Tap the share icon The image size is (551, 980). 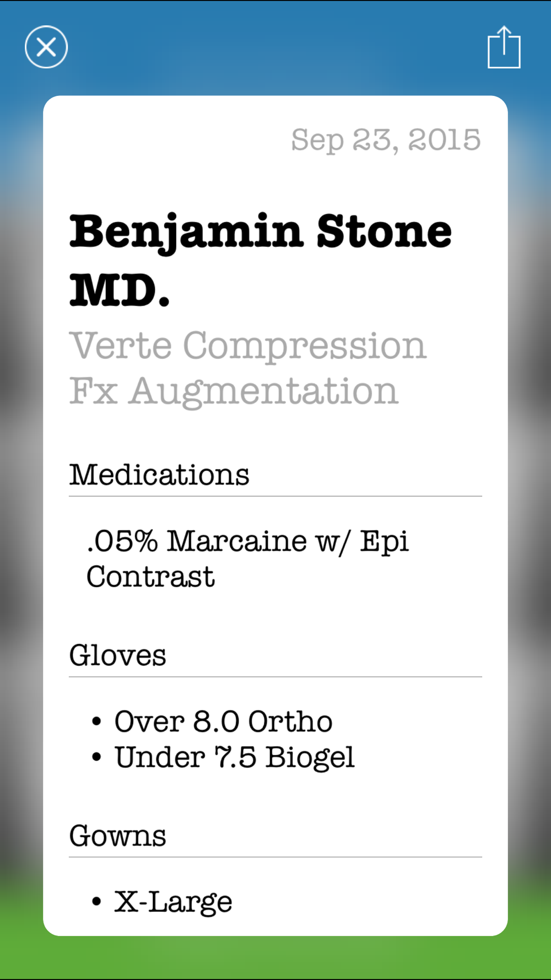point(504,47)
